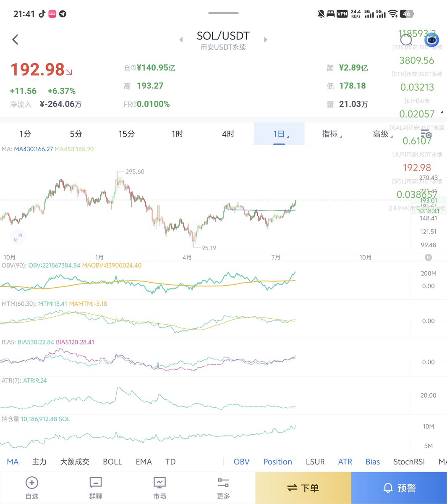Image resolution: width=447 pixels, height=504 pixels.
Task: Toggle 大额成交 indicator
Action: point(75,462)
